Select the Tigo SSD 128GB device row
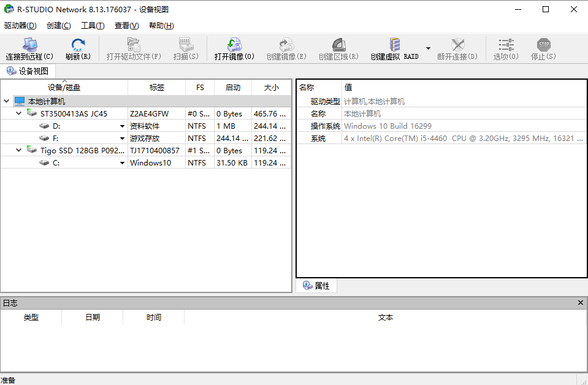588x385 pixels. [80, 150]
